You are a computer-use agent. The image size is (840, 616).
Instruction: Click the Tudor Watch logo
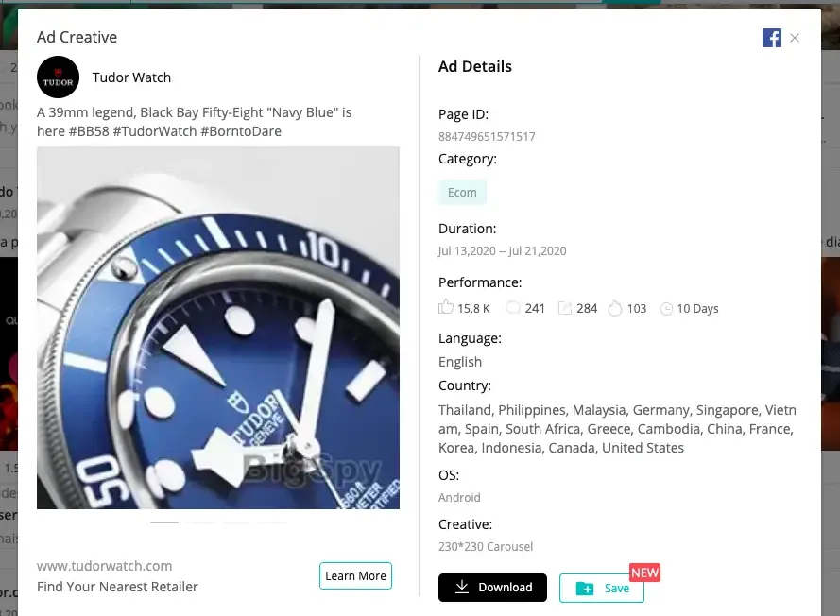pos(59,77)
